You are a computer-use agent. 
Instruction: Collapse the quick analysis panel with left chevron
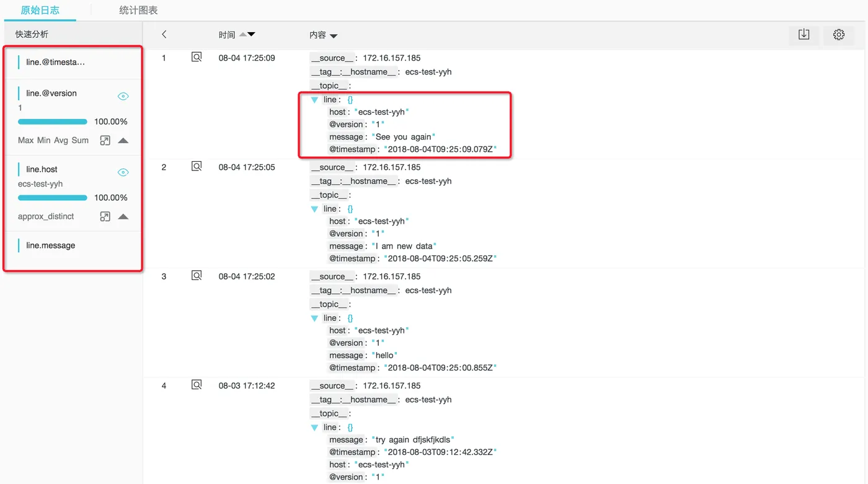click(x=164, y=35)
